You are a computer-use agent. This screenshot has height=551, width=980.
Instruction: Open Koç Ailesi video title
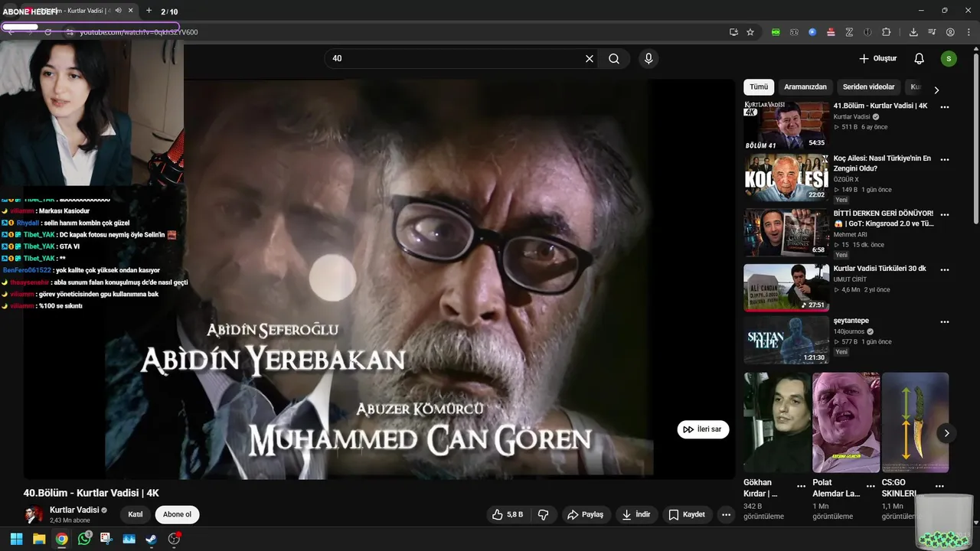882,164
